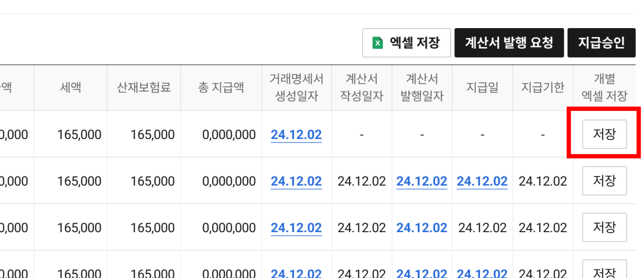Open second row's 거래명세서 생성일자 24.12.02 link

click(x=296, y=181)
